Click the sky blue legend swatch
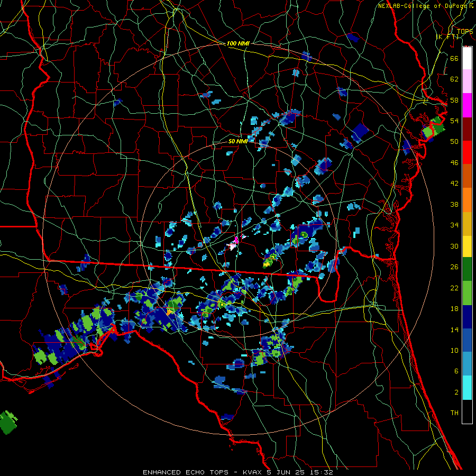The height and width of the screenshot is (476, 476). pyautogui.click(x=467, y=364)
